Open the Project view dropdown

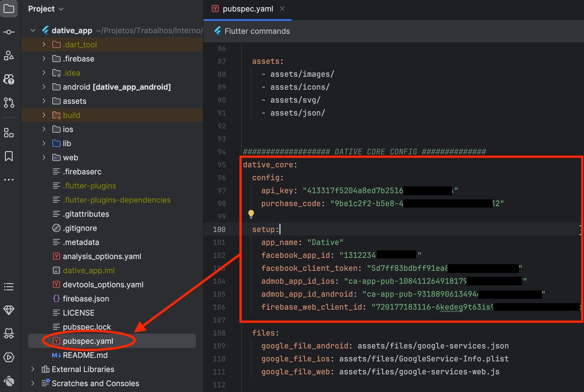coord(46,9)
